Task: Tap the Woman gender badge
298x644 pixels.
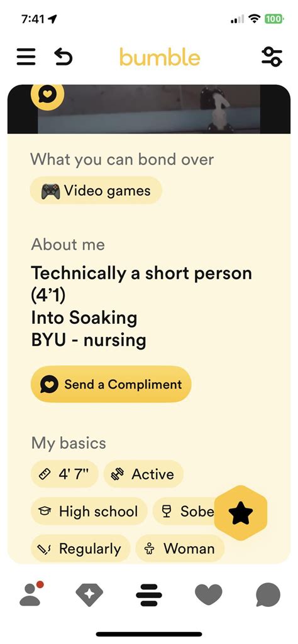Action: point(180,549)
